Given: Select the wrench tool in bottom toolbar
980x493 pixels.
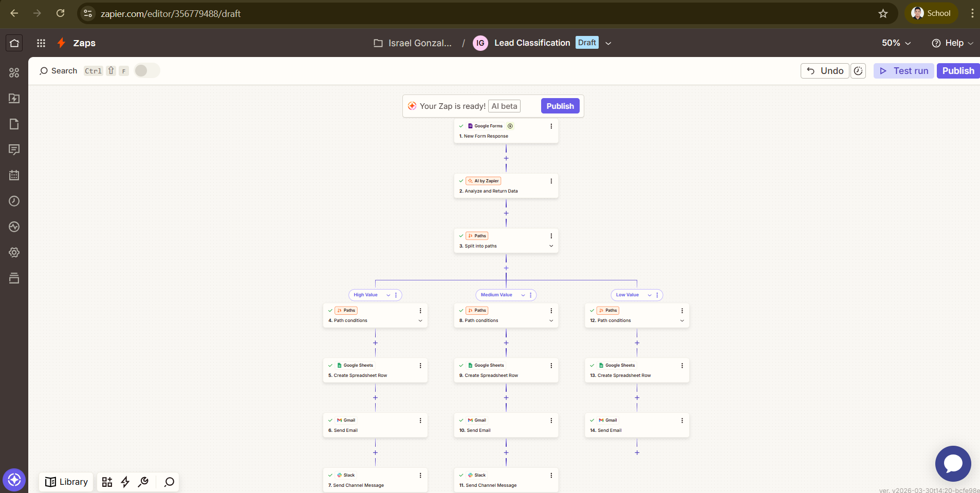Looking at the screenshot, I should (x=143, y=482).
